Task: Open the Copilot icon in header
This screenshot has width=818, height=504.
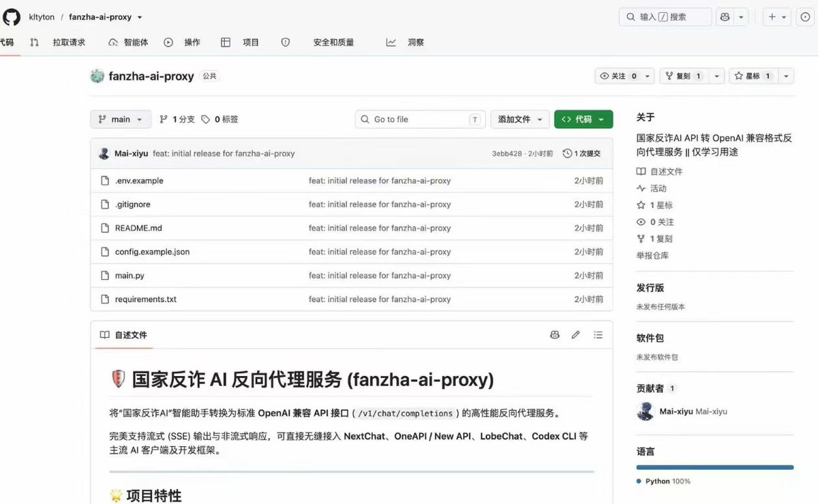Action: point(725,17)
